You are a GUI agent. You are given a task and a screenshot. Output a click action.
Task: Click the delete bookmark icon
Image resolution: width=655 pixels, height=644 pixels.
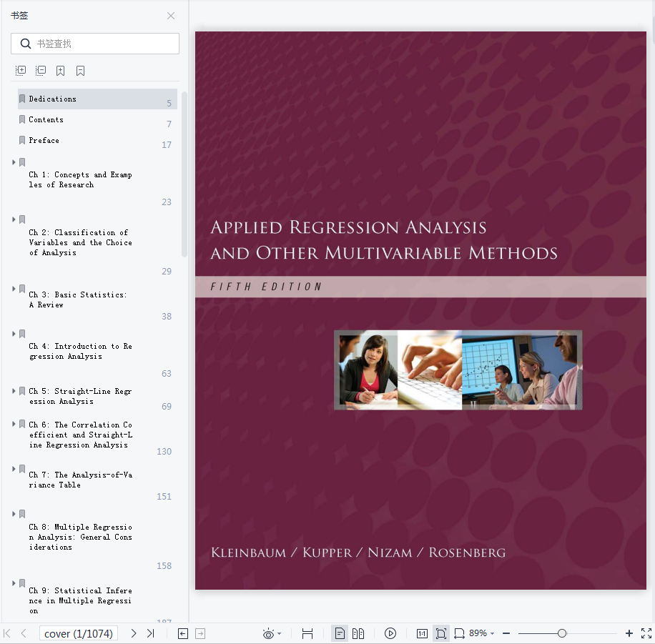(81, 71)
